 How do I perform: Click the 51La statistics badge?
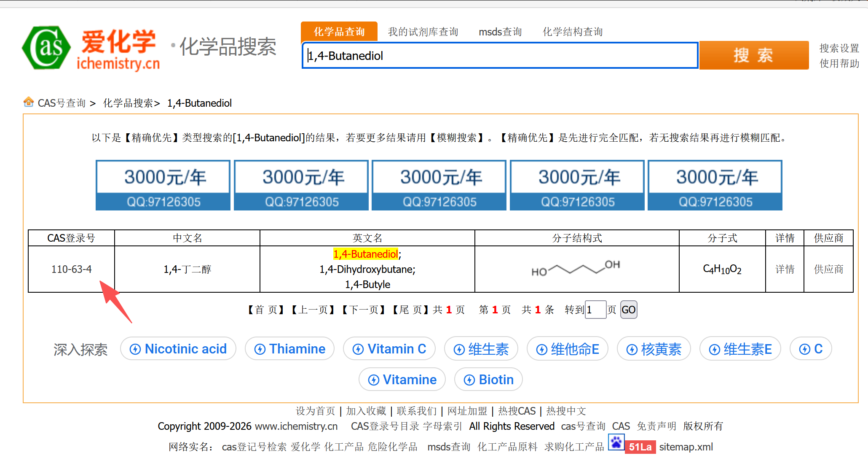[x=640, y=447]
